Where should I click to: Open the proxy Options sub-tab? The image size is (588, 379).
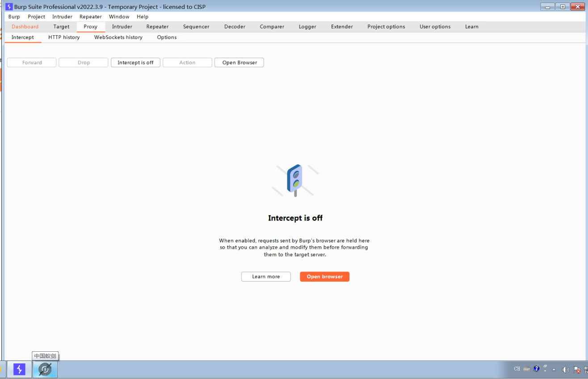pos(167,37)
